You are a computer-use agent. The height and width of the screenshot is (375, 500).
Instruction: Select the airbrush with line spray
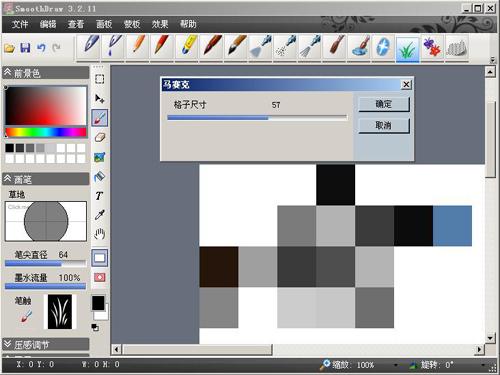(310, 47)
